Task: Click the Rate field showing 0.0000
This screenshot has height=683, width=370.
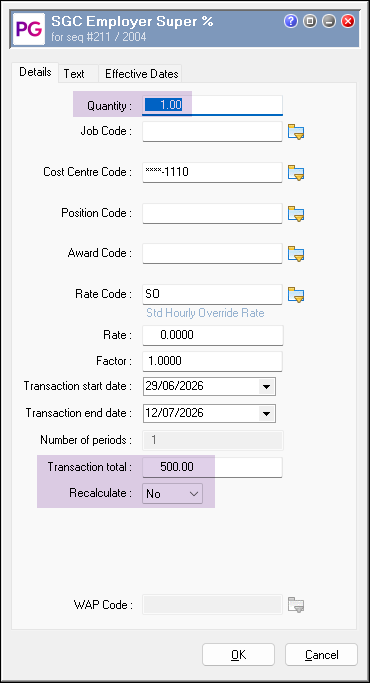Action: click(x=213, y=335)
